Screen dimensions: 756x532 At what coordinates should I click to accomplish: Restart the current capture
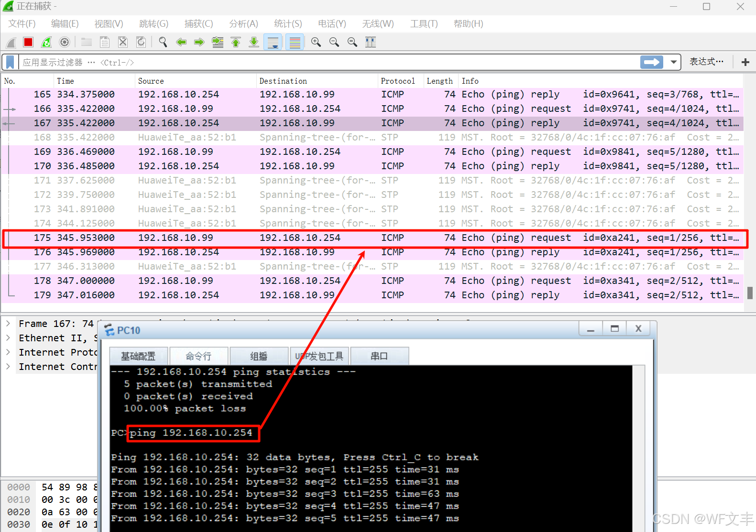[x=46, y=43]
